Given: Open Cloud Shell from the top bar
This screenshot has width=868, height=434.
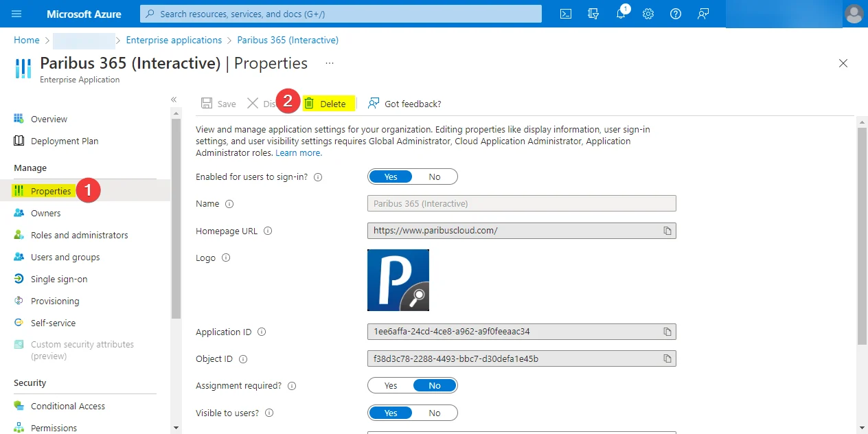Looking at the screenshot, I should [x=566, y=14].
